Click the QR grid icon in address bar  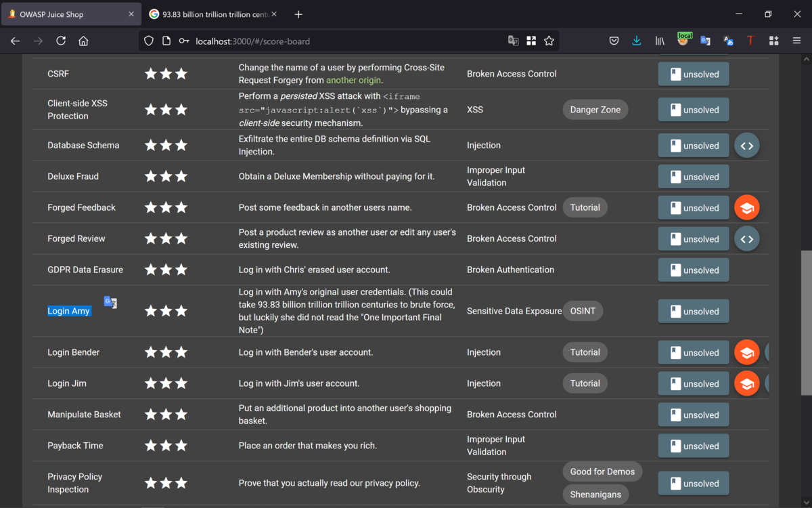pos(531,41)
